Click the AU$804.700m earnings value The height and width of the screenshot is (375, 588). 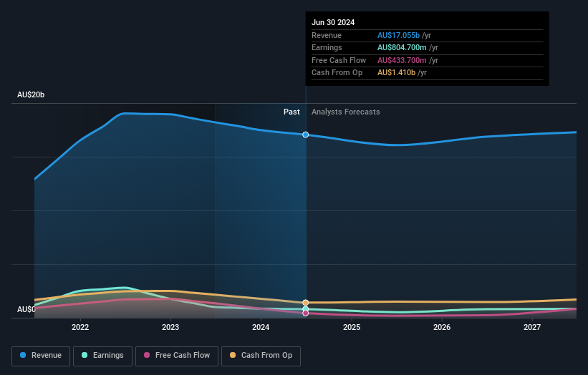coord(402,47)
